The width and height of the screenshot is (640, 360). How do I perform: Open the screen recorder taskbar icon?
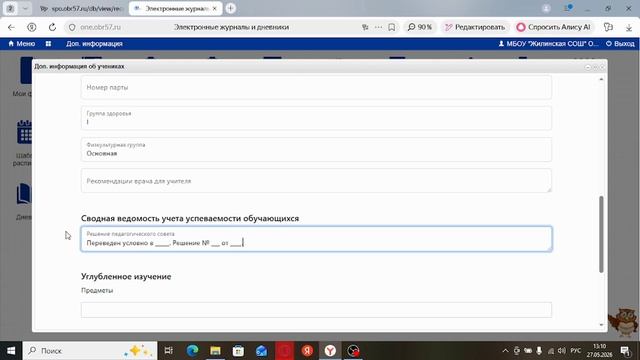point(353,351)
